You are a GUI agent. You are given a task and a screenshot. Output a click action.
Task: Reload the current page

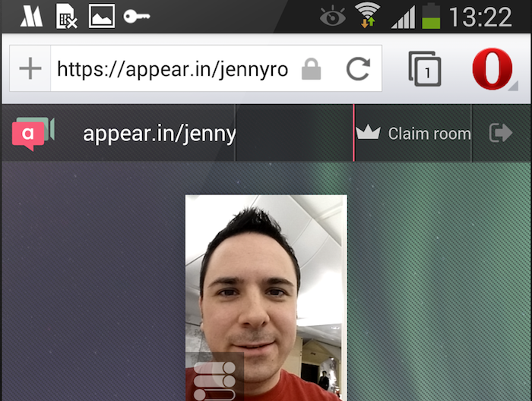tap(357, 69)
